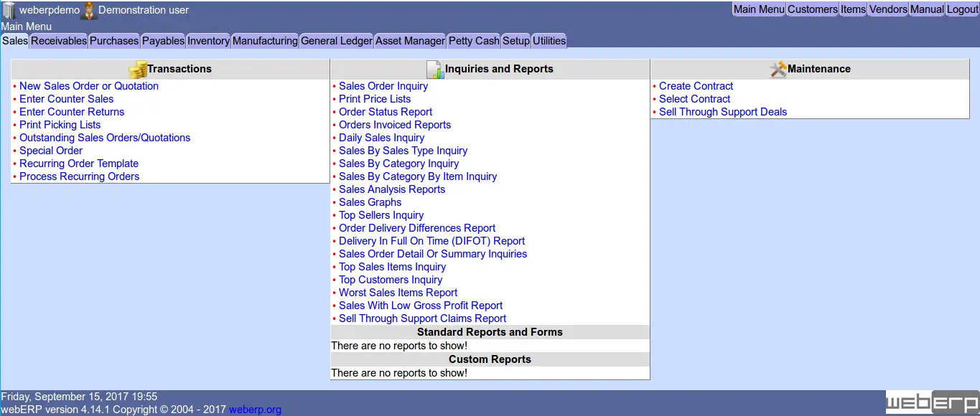The image size is (980, 416).
Task: Open the Receivables tab
Action: pyautogui.click(x=59, y=41)
